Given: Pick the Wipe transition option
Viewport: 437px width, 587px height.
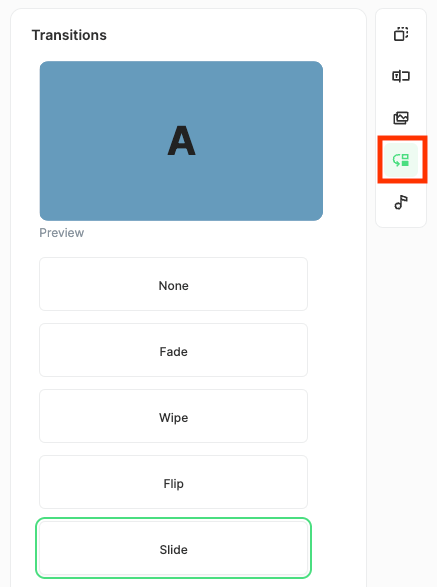Looking at the screenshot, I should [x=173, y=416].
